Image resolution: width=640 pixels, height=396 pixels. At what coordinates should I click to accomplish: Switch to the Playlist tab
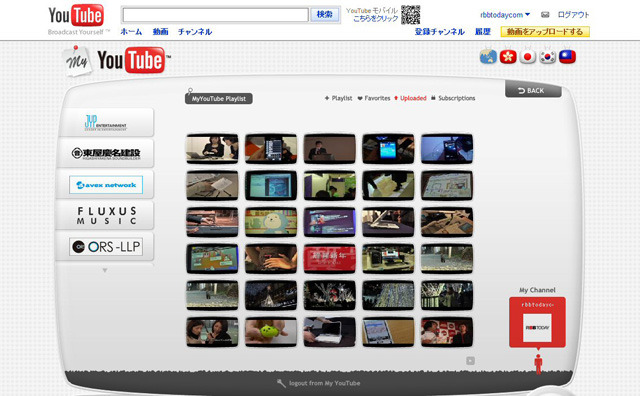coord(338,98)
